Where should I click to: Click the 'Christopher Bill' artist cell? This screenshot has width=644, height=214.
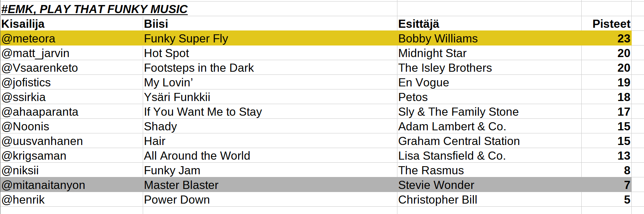(437, 200)
